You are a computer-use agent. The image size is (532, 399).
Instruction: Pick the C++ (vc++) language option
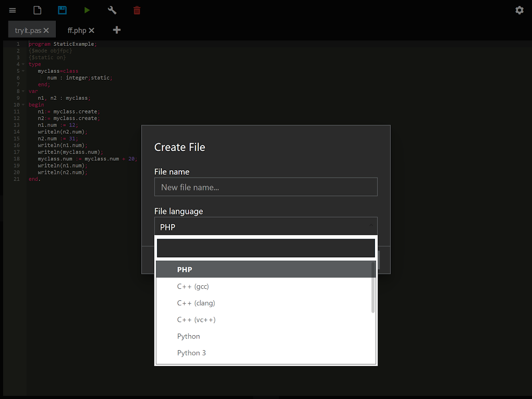(x=196, y=320)
